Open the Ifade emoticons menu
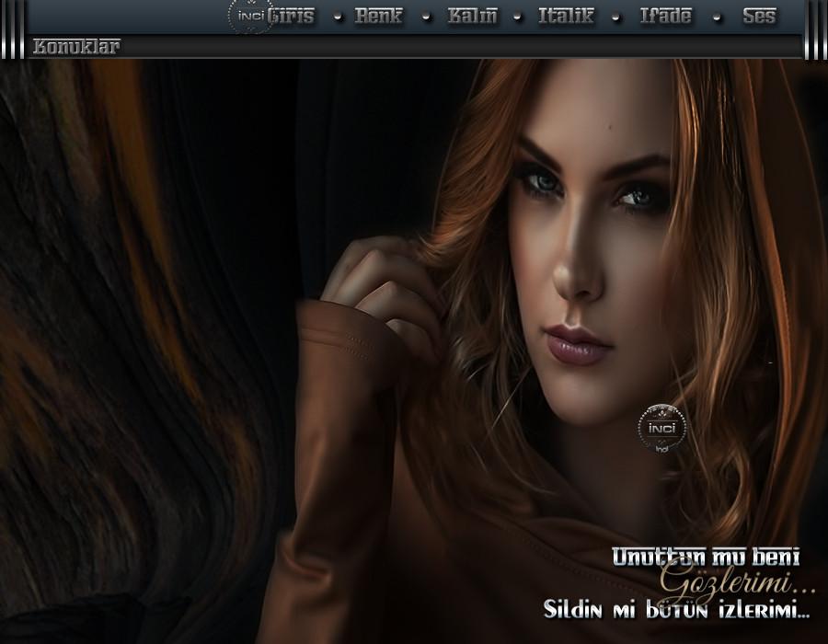The image size is (828, 644). (665, 16)
